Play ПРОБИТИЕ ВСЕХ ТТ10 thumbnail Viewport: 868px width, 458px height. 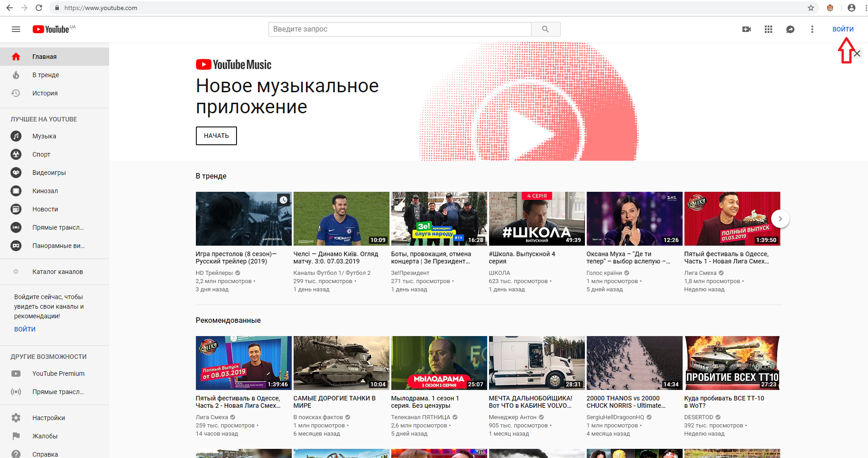tap(732, 363)
